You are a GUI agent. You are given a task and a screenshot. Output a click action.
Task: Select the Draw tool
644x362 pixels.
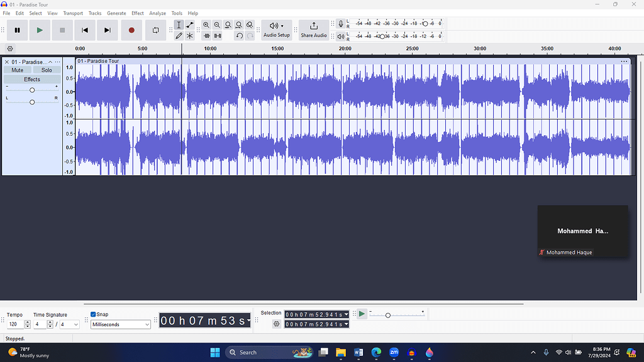coord(179,35)
